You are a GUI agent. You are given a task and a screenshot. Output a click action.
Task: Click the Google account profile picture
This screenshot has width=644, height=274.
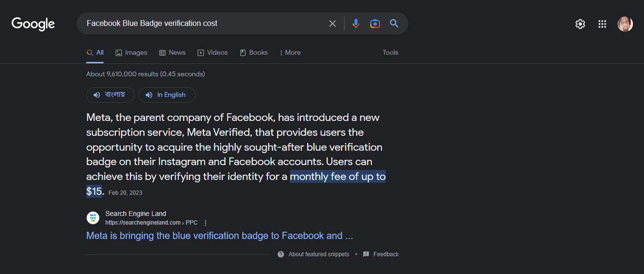pyautogui.click(x=625, y=24)
